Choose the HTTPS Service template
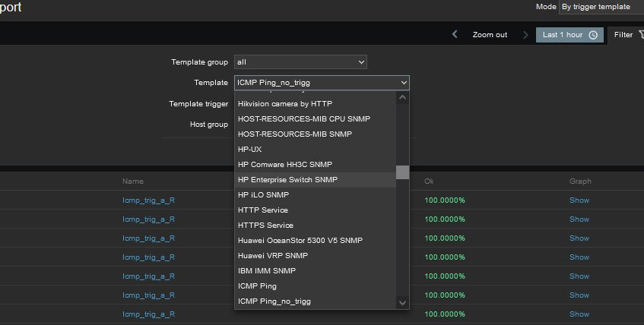Image resolution: width=644 pixels, height=325 pixels. click(x=265, y=226)
